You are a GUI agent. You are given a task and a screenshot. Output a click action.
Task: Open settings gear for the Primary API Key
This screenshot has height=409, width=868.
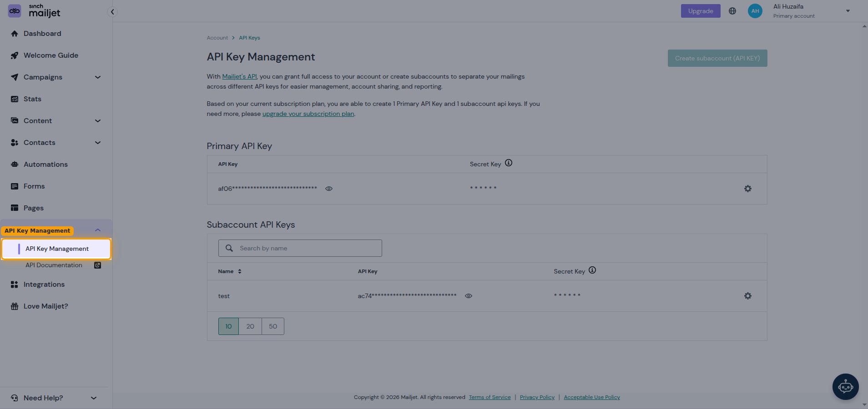coord(748,189)
